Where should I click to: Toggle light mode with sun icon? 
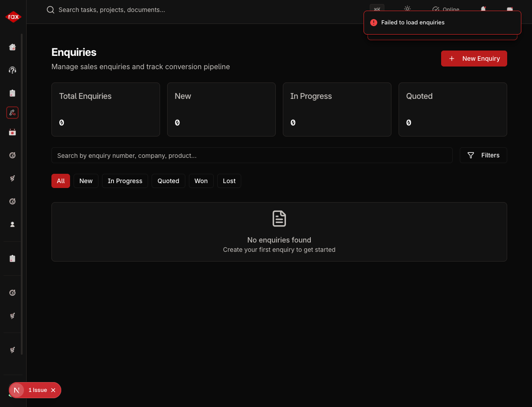(x=407, y=8)
